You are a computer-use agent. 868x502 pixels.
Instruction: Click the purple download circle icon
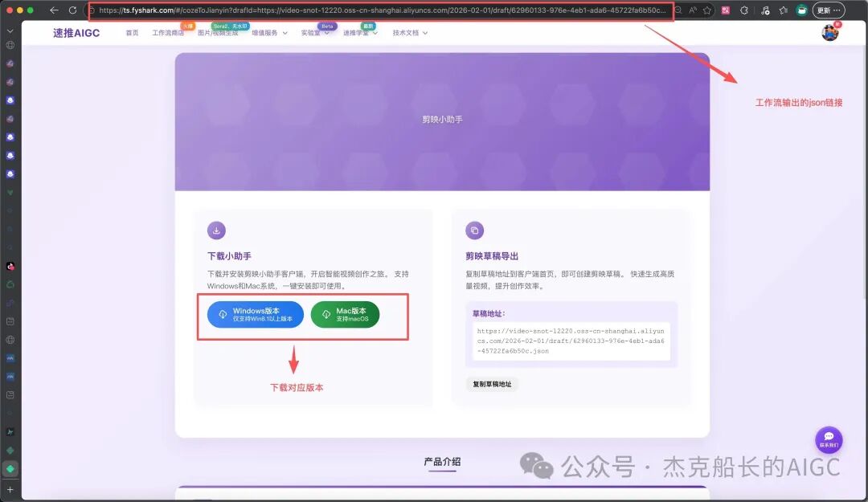pyautogui.click(x=216, y=231)
